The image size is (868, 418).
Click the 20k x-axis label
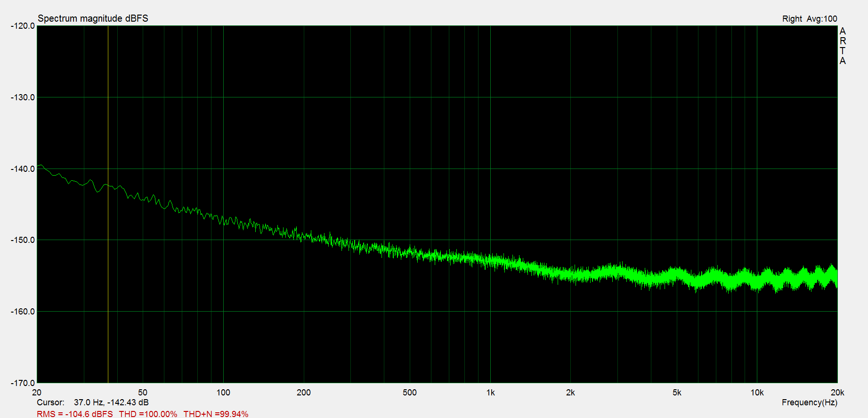(837, 393)
